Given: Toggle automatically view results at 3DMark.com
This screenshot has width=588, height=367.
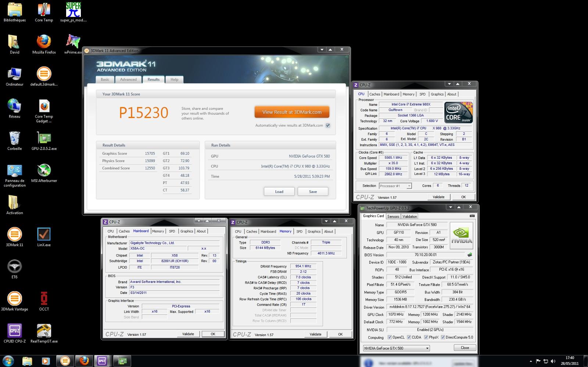Looking at the screenshot, I should click(x=328, y=125).
